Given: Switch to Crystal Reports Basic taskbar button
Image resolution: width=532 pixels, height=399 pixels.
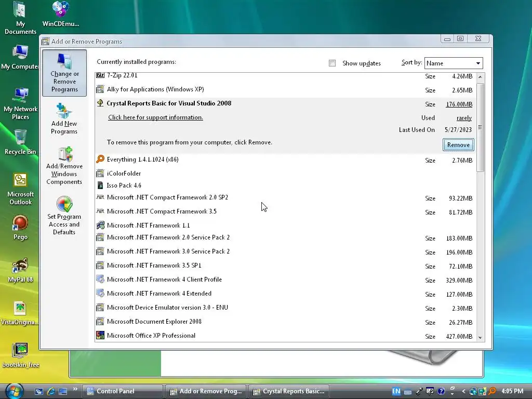Looking at the screenshot, I should pos(289,391).
